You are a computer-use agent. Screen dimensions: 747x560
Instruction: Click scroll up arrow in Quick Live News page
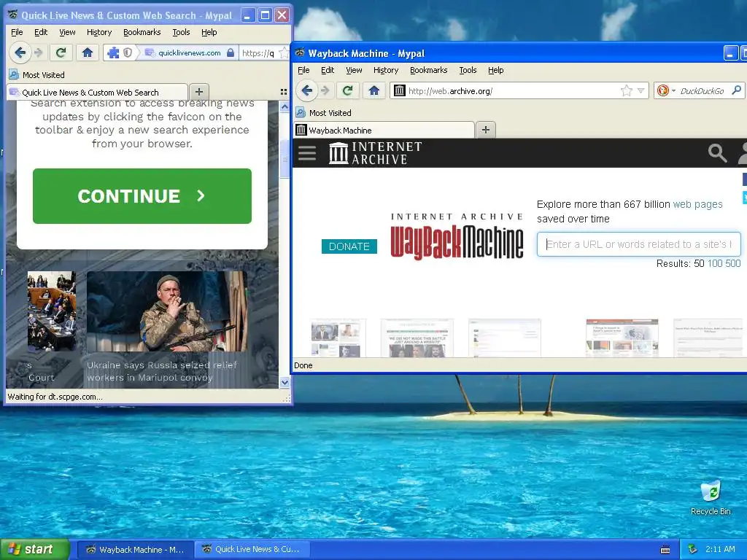pos(285,107)
